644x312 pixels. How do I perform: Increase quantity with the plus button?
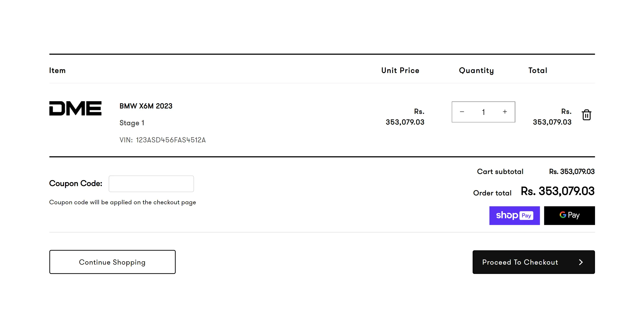[505, 112]
